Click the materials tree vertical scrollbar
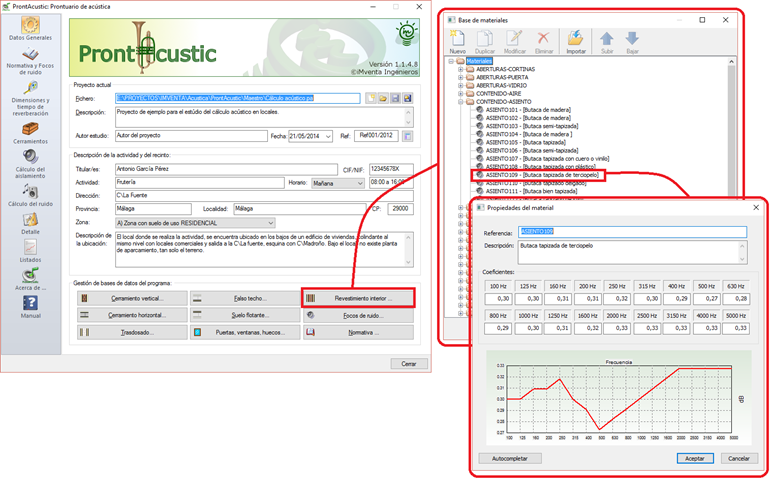The height and width of the screenshot is (487, 774). coord(732,128)
